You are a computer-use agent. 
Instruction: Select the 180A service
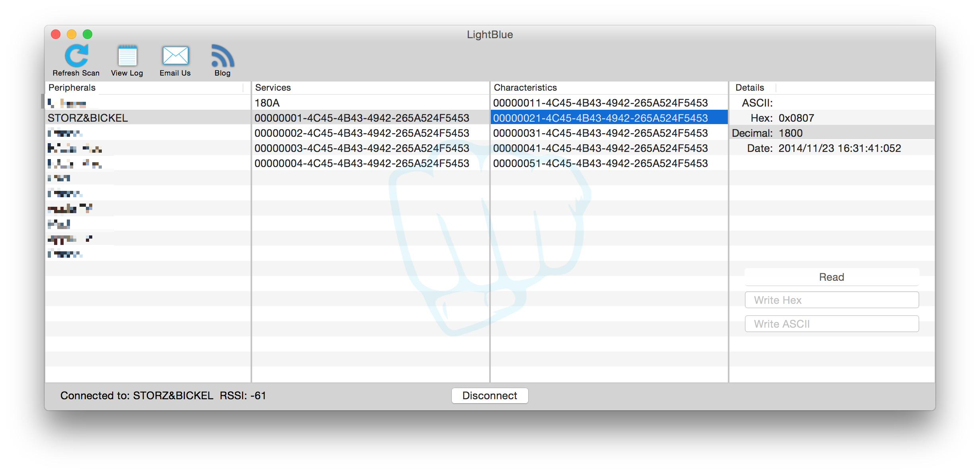[370, 103]
